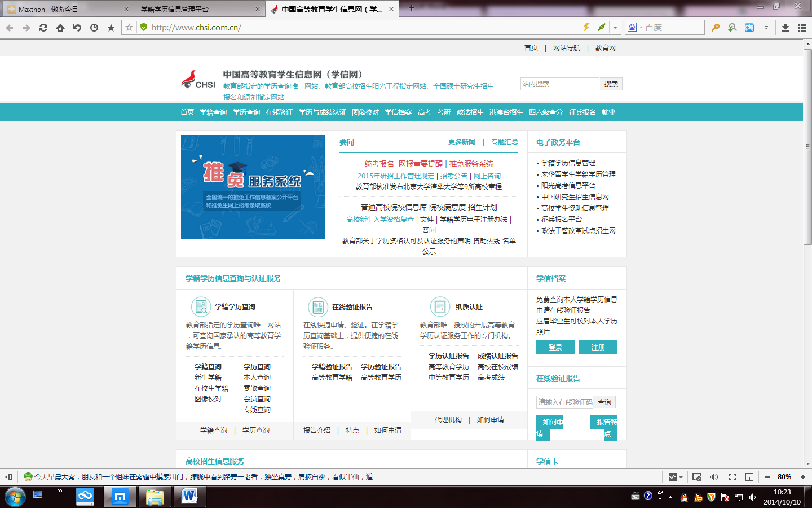The height and width of the screenshot is (508, 812).
Task: Toggle split screen view icon
Action: (x=749, y=477)
